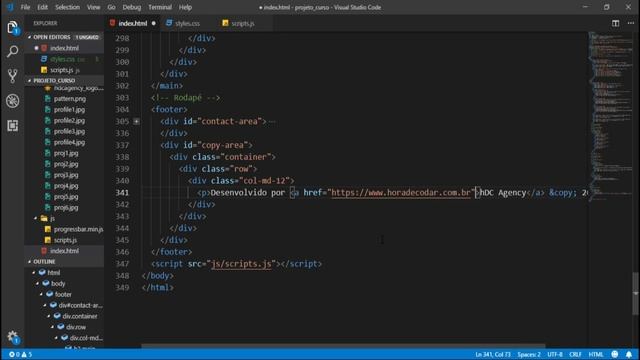The width and height of the screenshot is (640, 360).
Task: Collapse the OUTLINE section
Action: tap(29, 262)
